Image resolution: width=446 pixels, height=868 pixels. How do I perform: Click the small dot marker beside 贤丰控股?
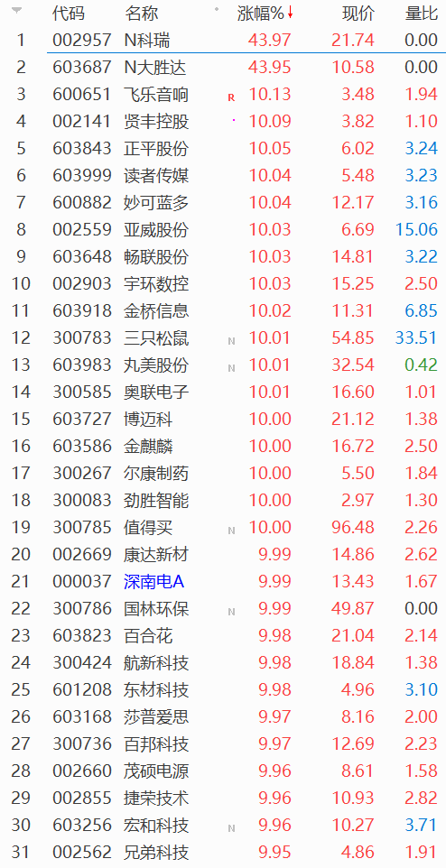click(x=233, y=120)
